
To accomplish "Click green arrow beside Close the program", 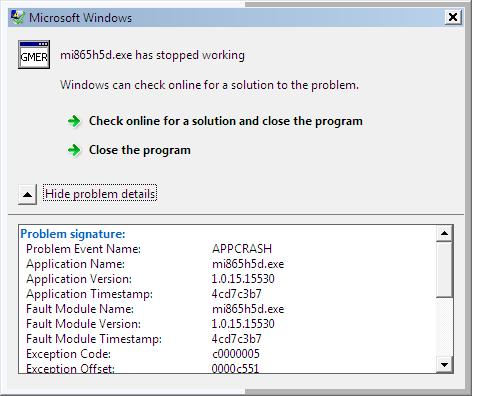I will (x=74, y=150).
